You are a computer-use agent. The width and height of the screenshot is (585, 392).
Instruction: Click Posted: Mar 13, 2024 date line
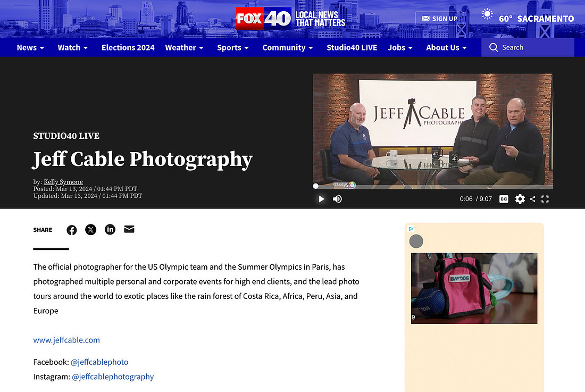85,189
